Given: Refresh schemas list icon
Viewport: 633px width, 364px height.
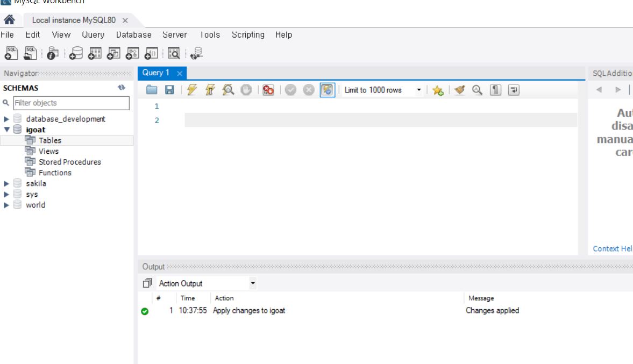Looking at the screenshot, I should 122,88.
